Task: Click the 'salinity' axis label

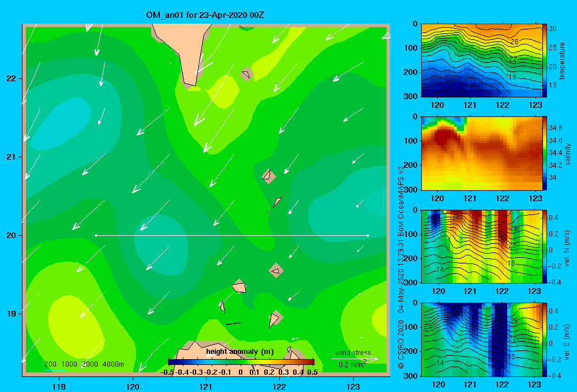Action: pyautogui.click(x=568, y=154)
